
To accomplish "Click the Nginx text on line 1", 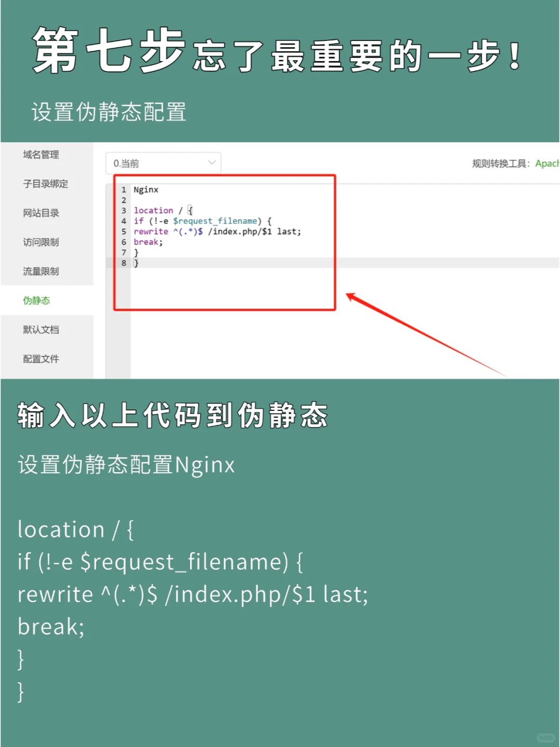I will pos(146,189).
